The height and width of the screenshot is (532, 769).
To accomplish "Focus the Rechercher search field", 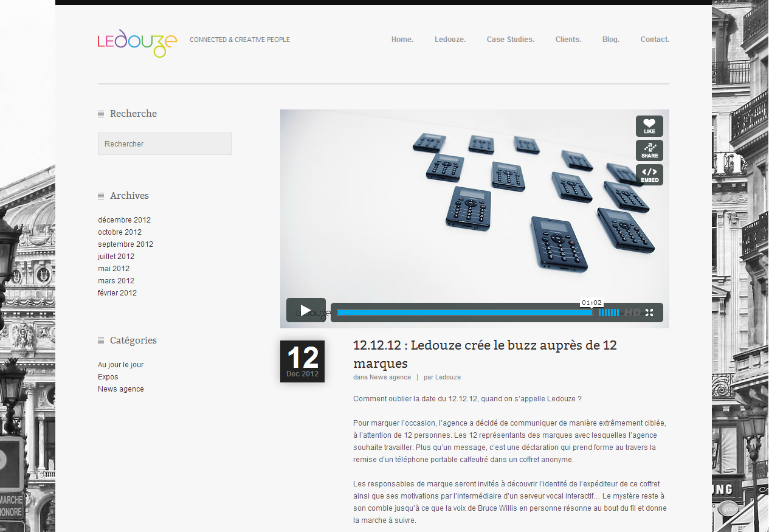I will [x=165, y=144].
